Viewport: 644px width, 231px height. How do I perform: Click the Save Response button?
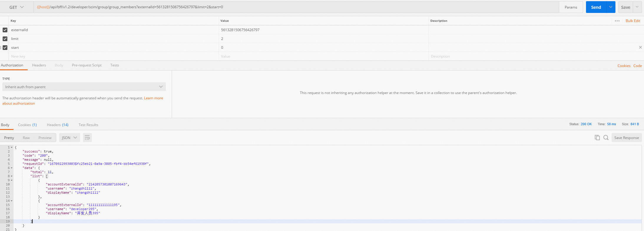click(x=626, y=138)
